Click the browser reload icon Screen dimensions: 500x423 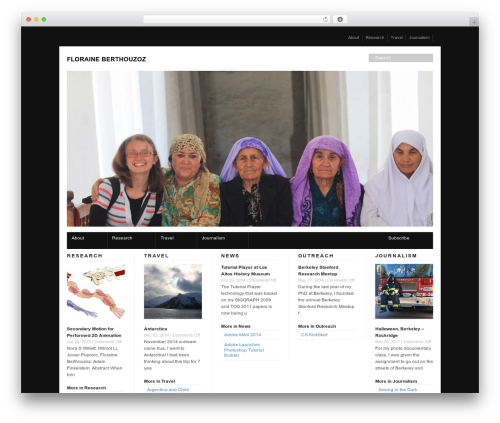[x=325, y=19]
